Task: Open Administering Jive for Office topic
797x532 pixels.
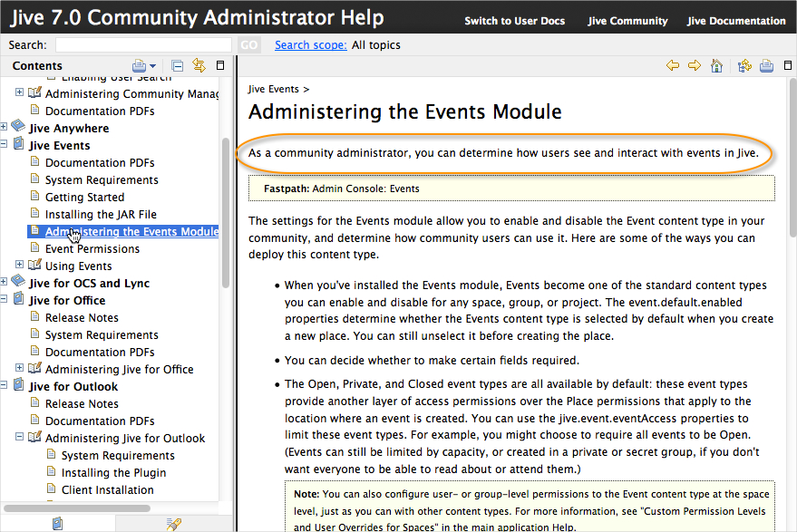Action: pyautogui.click(x=120, y=370)
